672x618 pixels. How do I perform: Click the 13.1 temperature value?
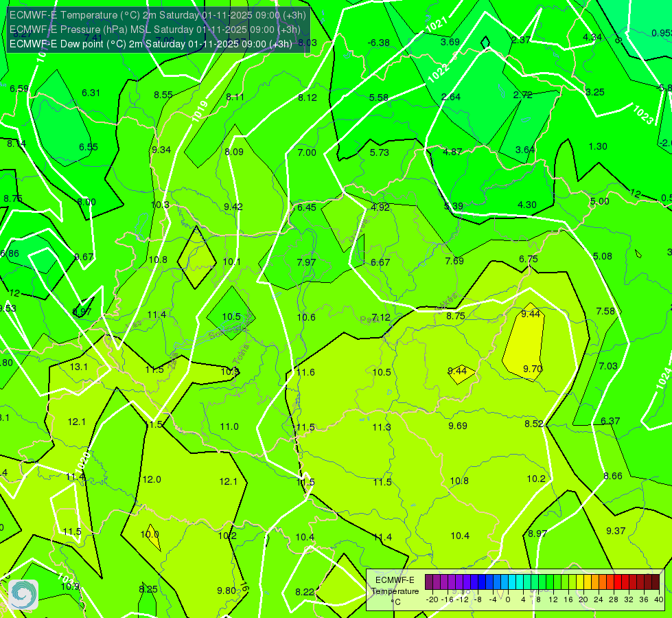click(x=78, y=367)
